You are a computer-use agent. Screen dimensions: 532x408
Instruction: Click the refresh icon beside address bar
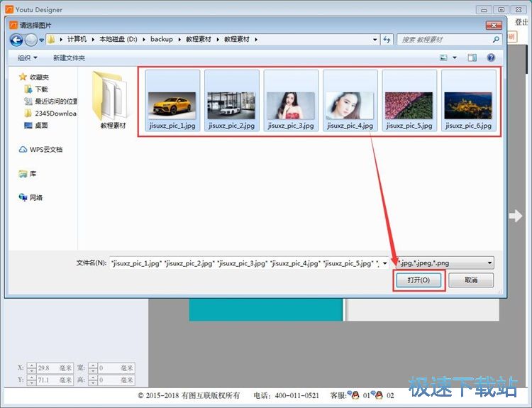pos(387,40)
